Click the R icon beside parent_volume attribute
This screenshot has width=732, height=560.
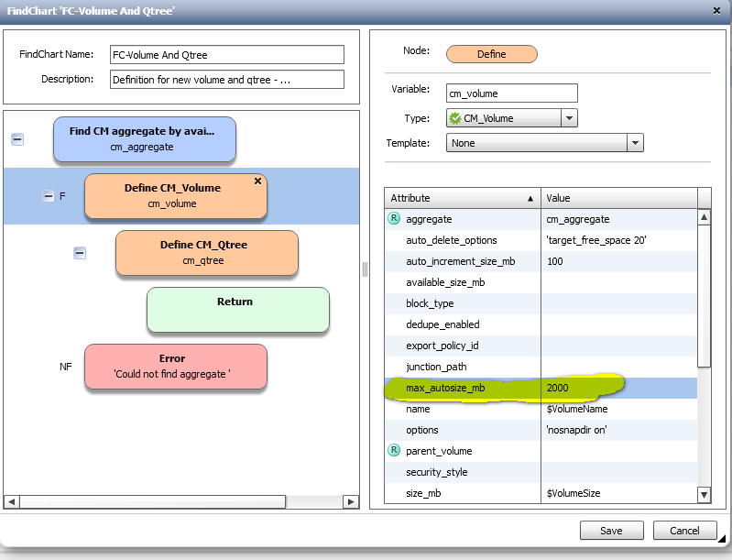pos(394,451)
